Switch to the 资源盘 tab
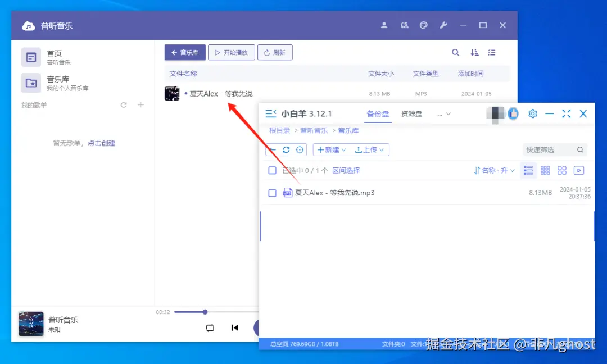The width and height of the screenshot is (607, 364). (x=411, y=113)
